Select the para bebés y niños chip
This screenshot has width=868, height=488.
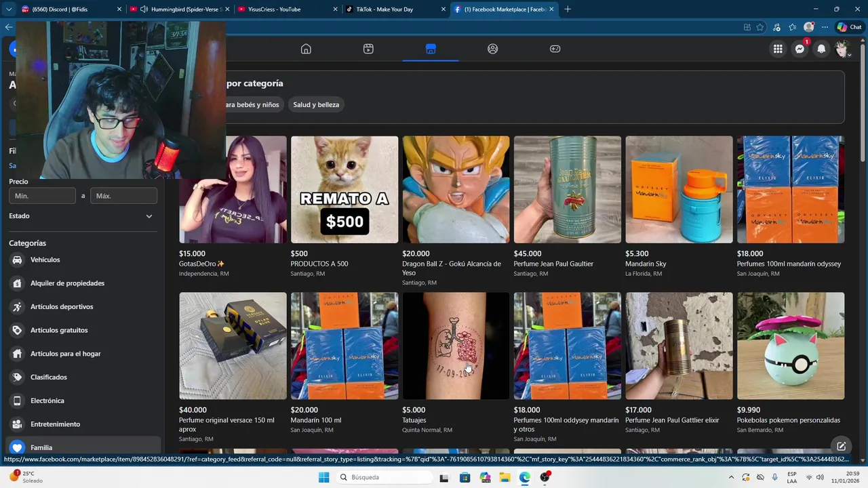251,104
